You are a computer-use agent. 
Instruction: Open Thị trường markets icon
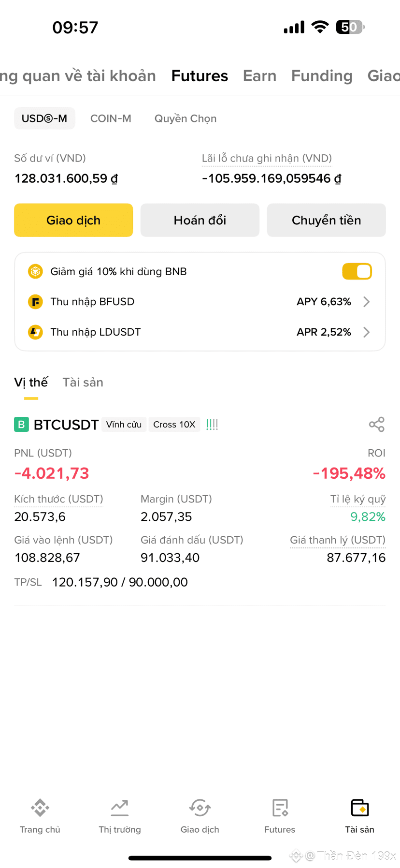click(x=120, y=808)
